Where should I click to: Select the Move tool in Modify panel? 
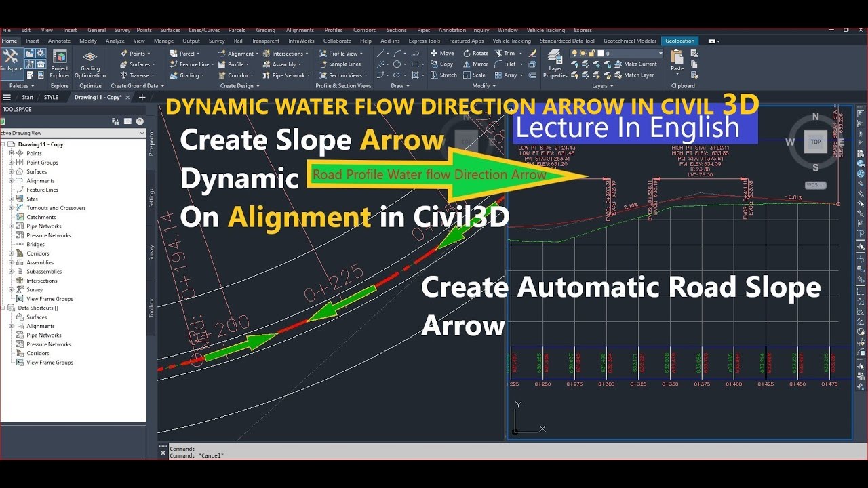[442, 54]
